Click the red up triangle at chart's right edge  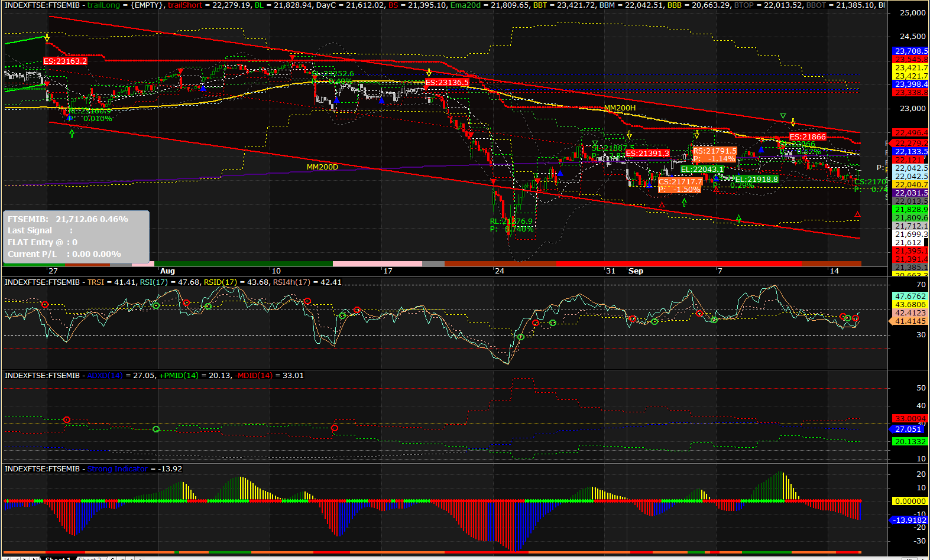[x=857, y=214]
